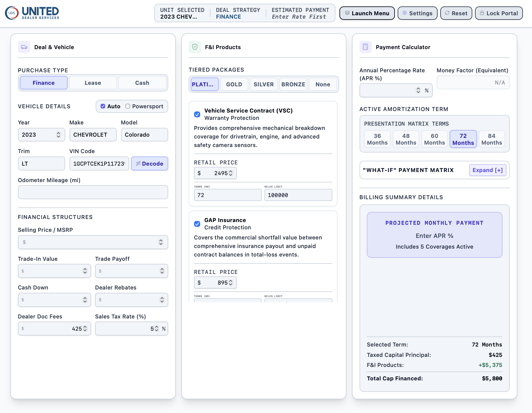Switch to the GOLD tiered package

point(234,84)
